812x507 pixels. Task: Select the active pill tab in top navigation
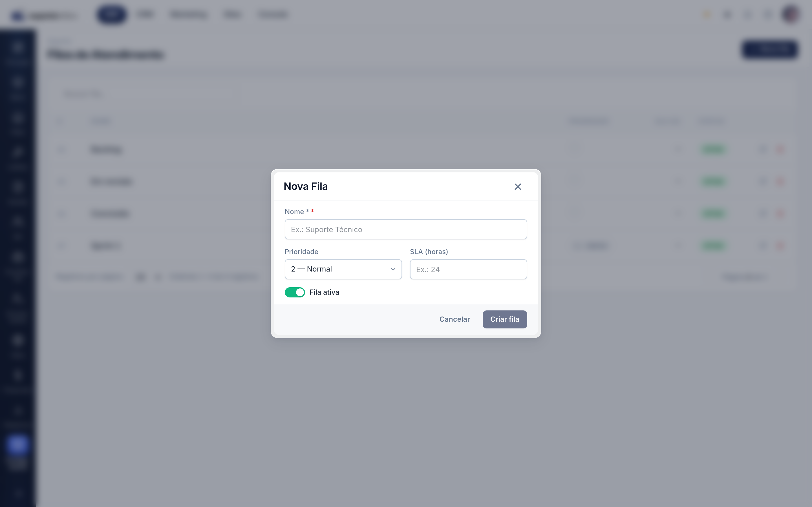click(x=112, y=14)
